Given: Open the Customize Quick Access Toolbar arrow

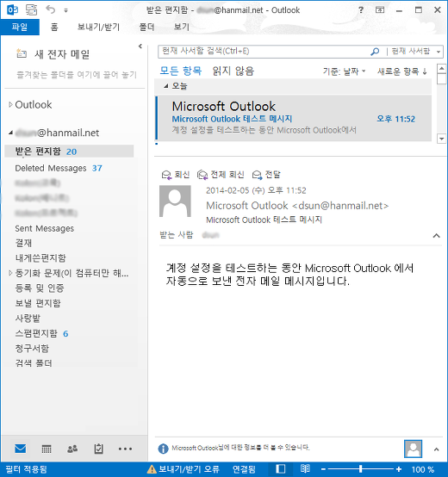Looking at the screenshot, I should tap(65, 10).
